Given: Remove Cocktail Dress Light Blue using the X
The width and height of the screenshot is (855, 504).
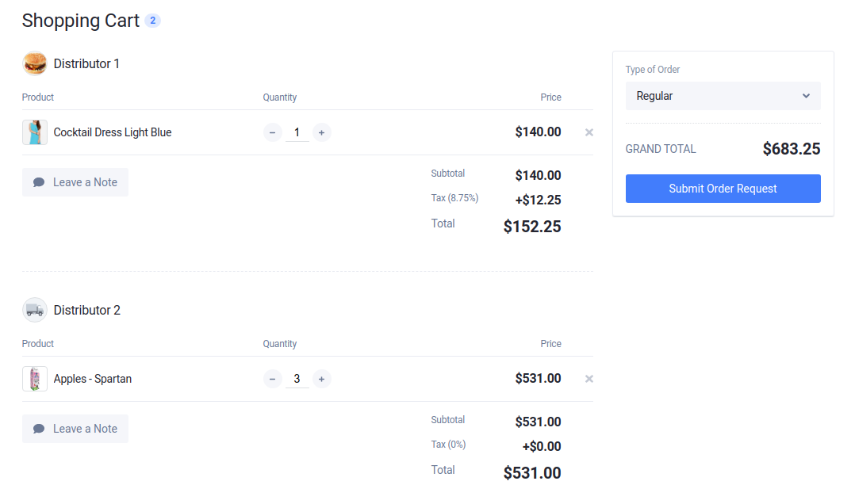Looking at the screenshot, I should 589,132.
